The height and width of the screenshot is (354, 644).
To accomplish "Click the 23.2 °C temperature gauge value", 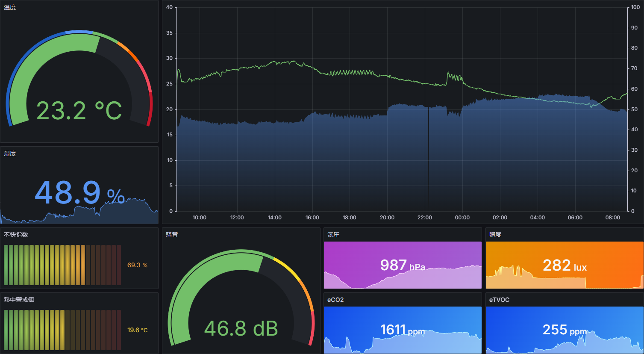I will pos(79,111).
